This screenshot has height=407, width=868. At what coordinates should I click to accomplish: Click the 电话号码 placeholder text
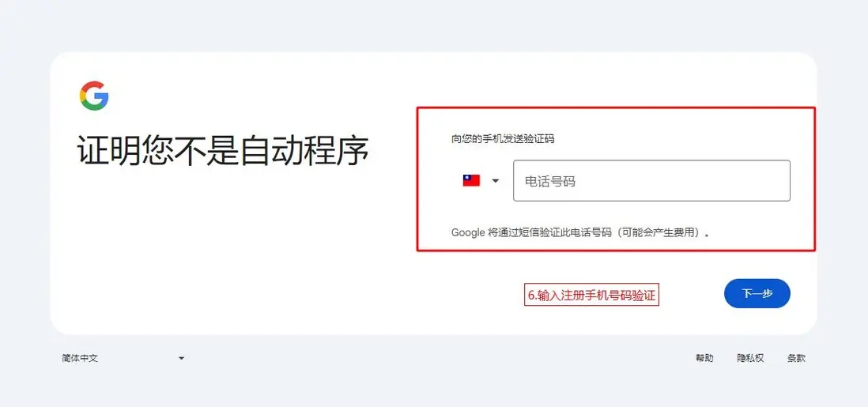[549, 181]
